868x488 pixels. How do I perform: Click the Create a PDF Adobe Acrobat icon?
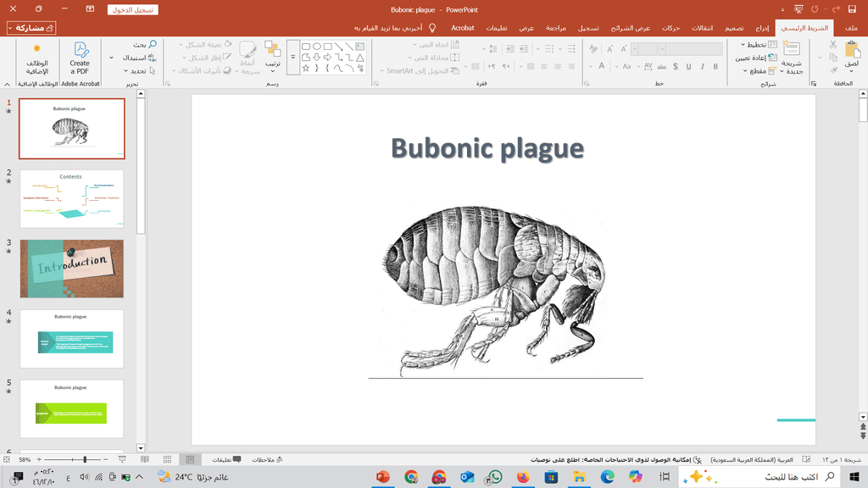pyautogui.click(x=80, y=49)
